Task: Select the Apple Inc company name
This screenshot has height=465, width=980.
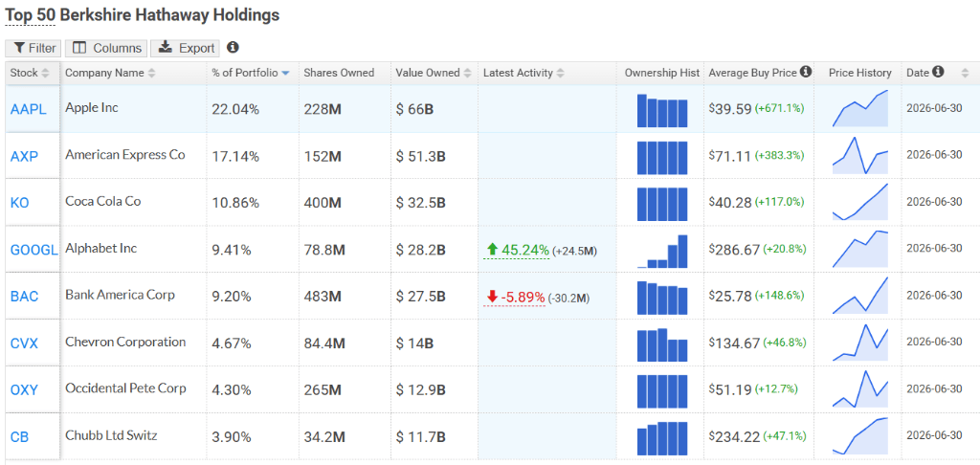Action: pos(92,107)
